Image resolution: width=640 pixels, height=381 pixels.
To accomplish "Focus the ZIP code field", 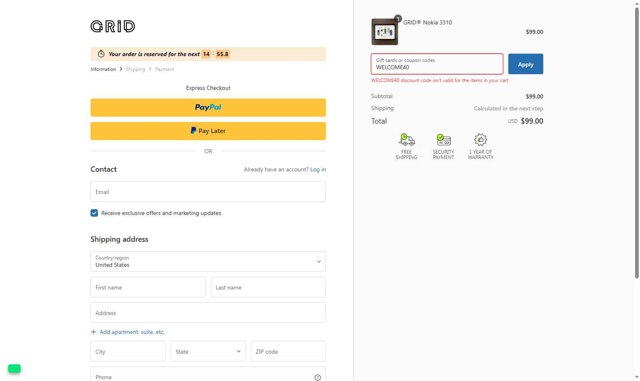I will [x=288, y=351].
